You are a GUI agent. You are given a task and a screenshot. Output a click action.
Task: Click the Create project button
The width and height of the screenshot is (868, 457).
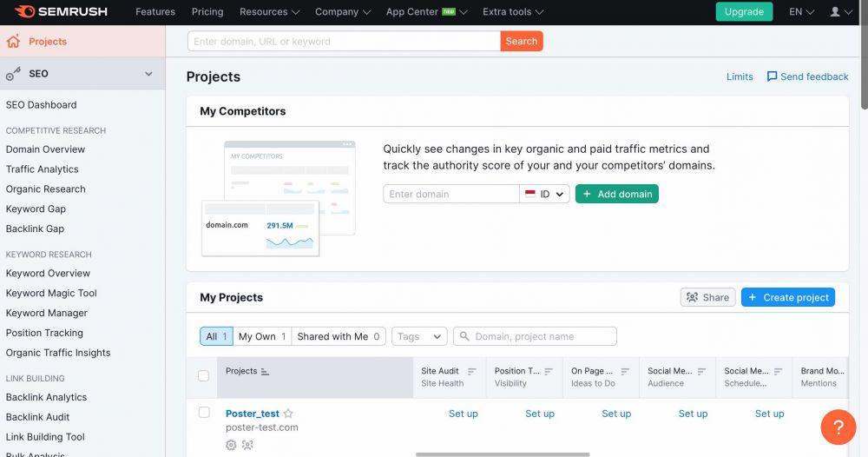(x=788, y=297)
